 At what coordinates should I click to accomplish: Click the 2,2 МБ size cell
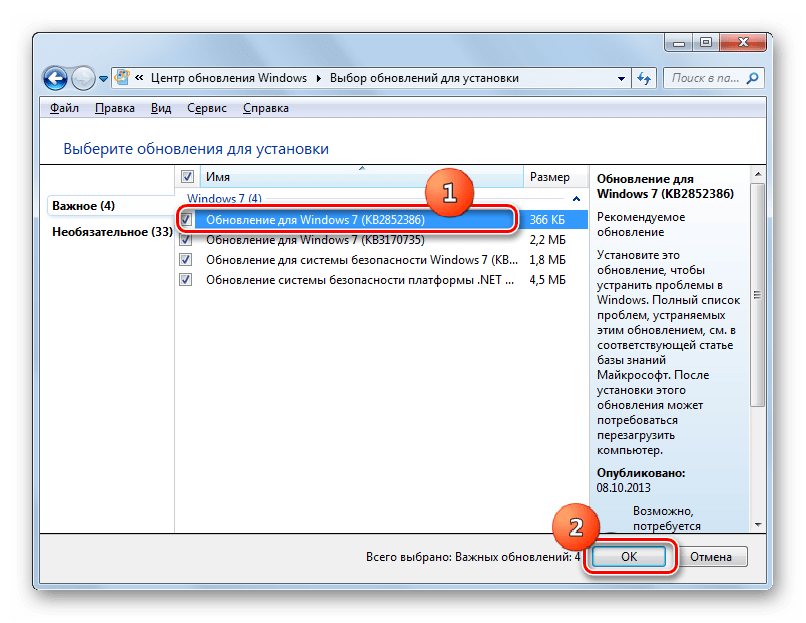[547, 240]
